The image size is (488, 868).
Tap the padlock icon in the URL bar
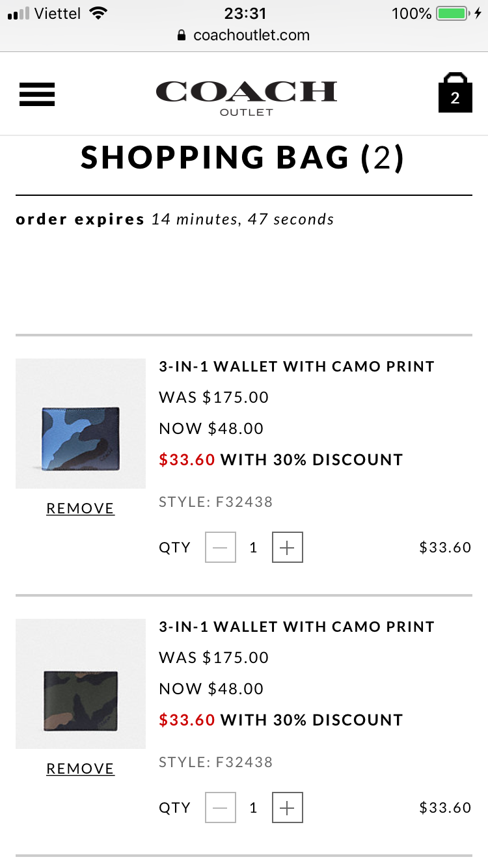click(182, 36)
